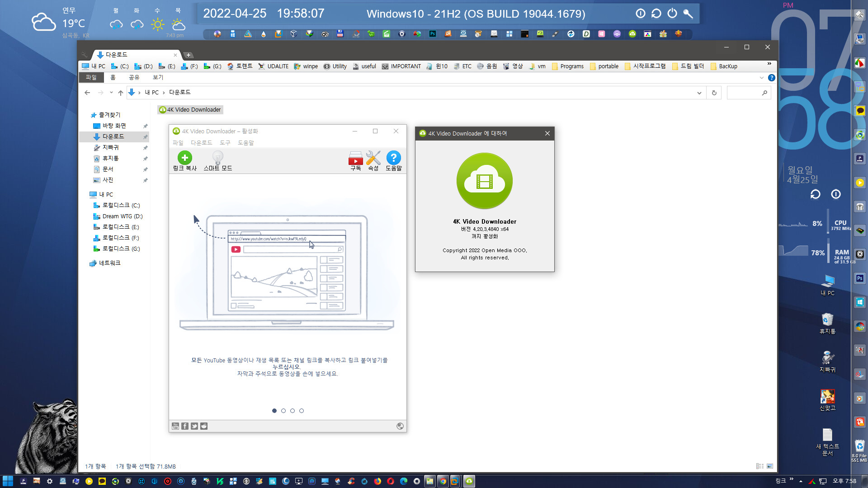Expand the address bar history dropdown
Viewport: 868px width, 488px height.
point(699,93)
